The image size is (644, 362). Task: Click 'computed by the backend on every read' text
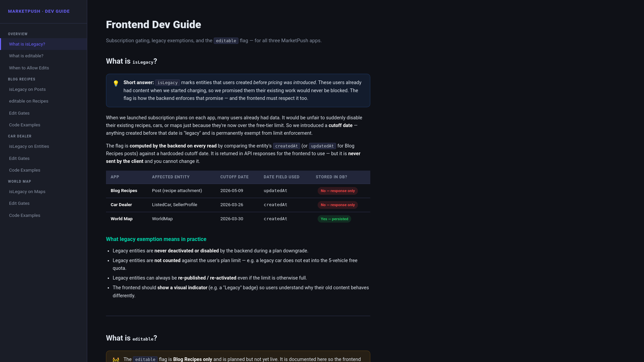173,146
